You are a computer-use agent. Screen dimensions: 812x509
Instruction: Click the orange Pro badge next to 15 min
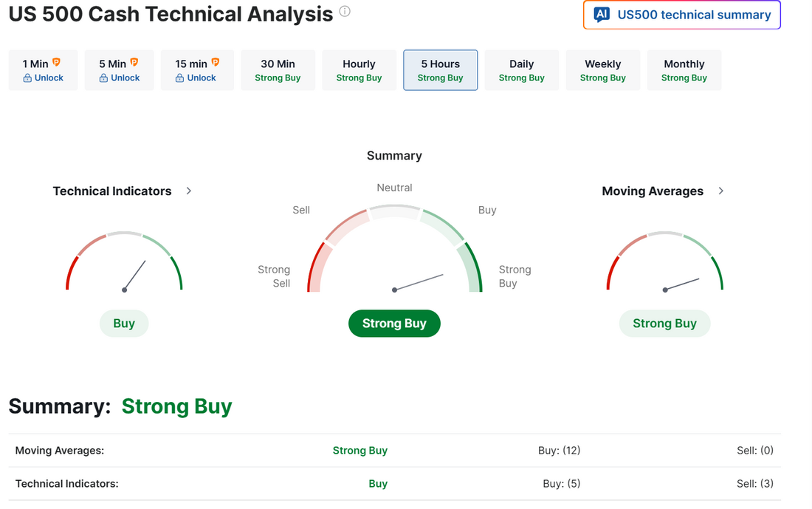point(216,63)
